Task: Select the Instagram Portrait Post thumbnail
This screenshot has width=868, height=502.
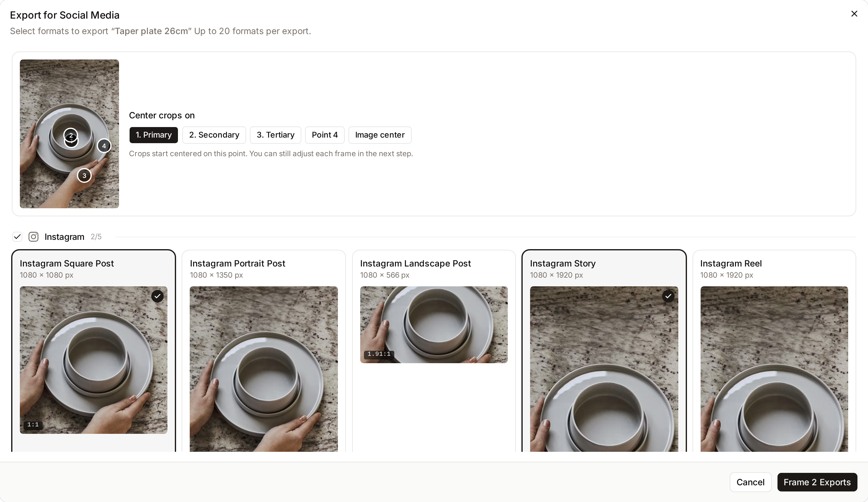Action: pyautogui.click(x=264, y=369)
